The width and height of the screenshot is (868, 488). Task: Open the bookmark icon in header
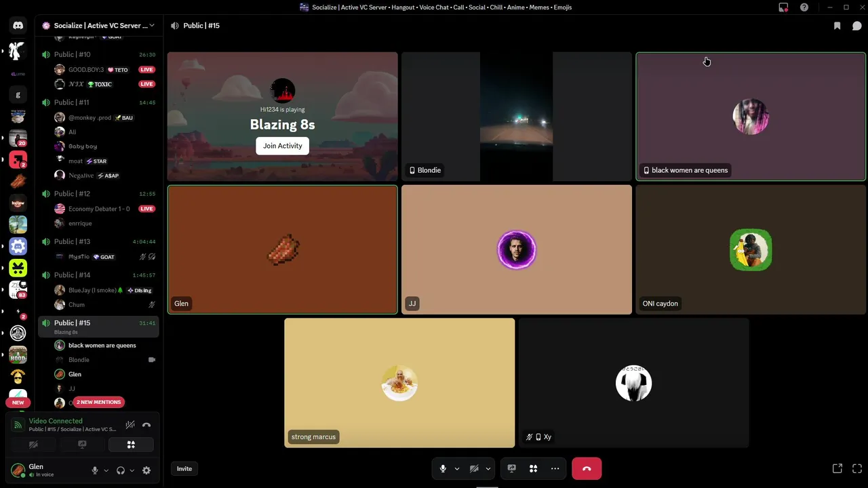tap(837, 26)
